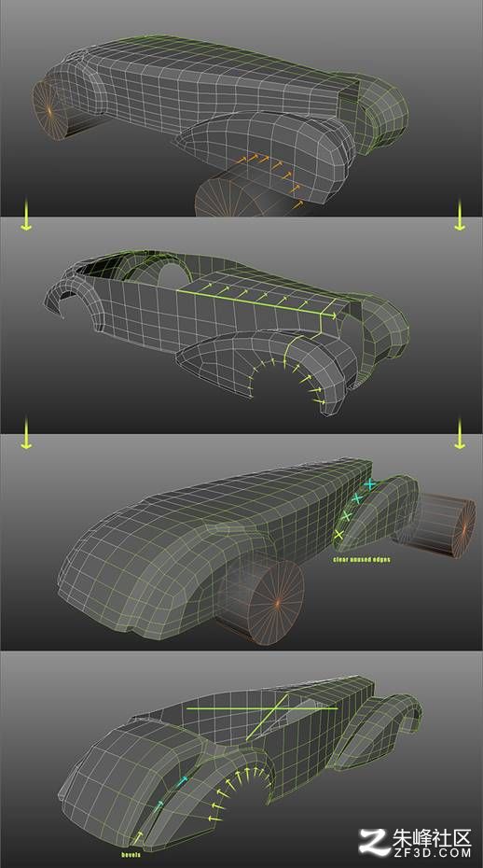Click the orange hub of the first car's front wheel
483x868 pixels.
[x=49, y=110]
